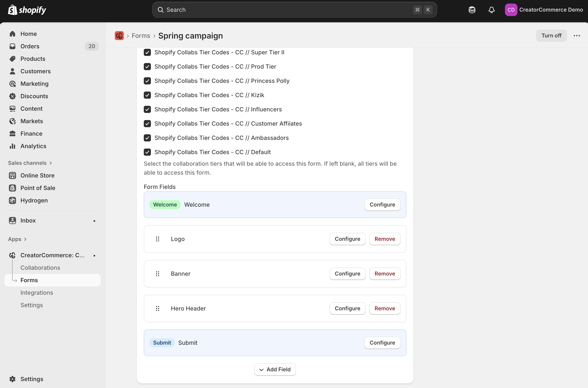Click the Analytics bar chart icon
The width and height of the screenshot is (588, 388).
12,146
